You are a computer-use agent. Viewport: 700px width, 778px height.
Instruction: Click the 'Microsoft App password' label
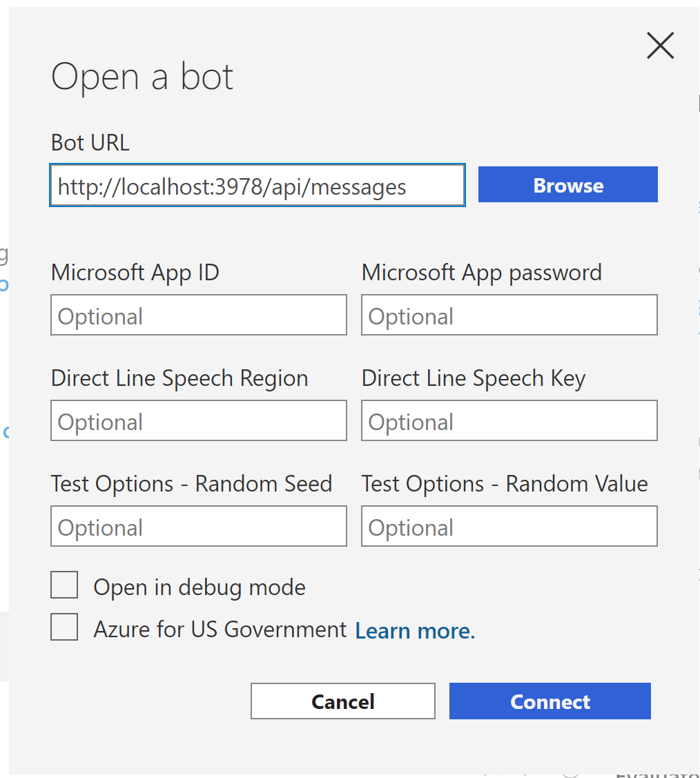tap(482, 273)
